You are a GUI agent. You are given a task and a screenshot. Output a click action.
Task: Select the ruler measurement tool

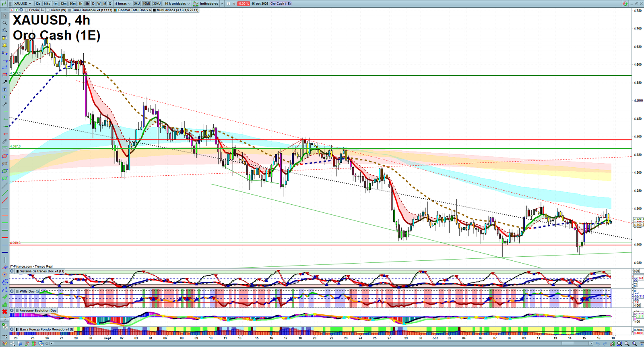[5, 141]
